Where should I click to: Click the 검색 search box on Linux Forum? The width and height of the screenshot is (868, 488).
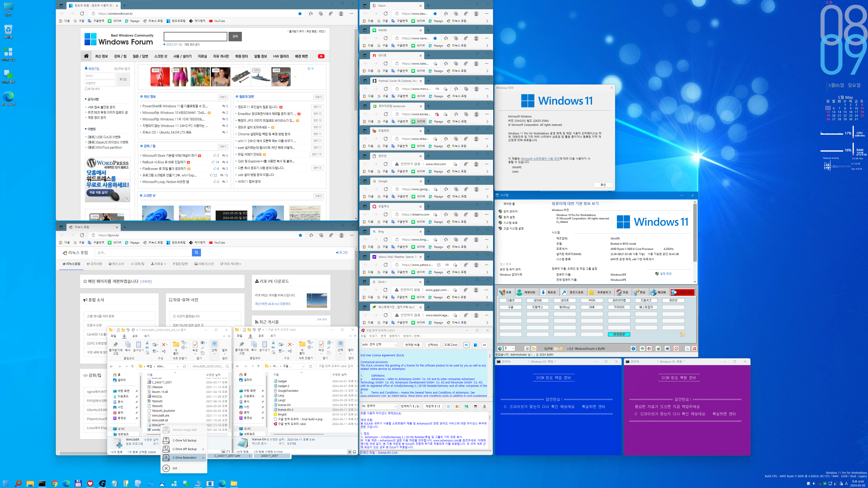pyautogui.click(x=143, y=252)
